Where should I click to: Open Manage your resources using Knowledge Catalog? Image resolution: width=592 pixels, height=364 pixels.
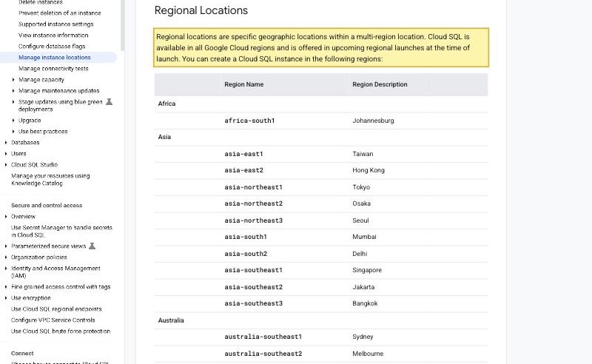click(x=50, y=179)
